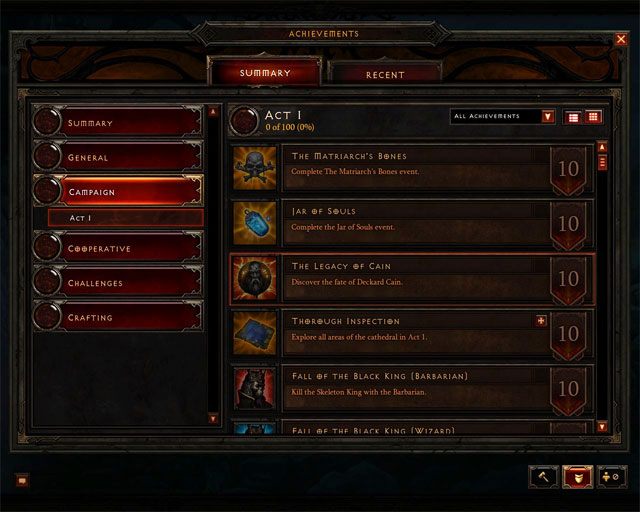Screen dimensions: 640x512
Task: Switch to the Recent tab
Action: click(x=385, y=74)
